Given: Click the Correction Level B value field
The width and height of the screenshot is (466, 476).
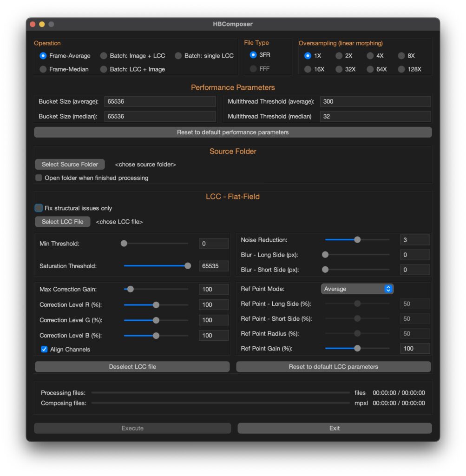Looking at the screenshot, I should pos(214,336).
